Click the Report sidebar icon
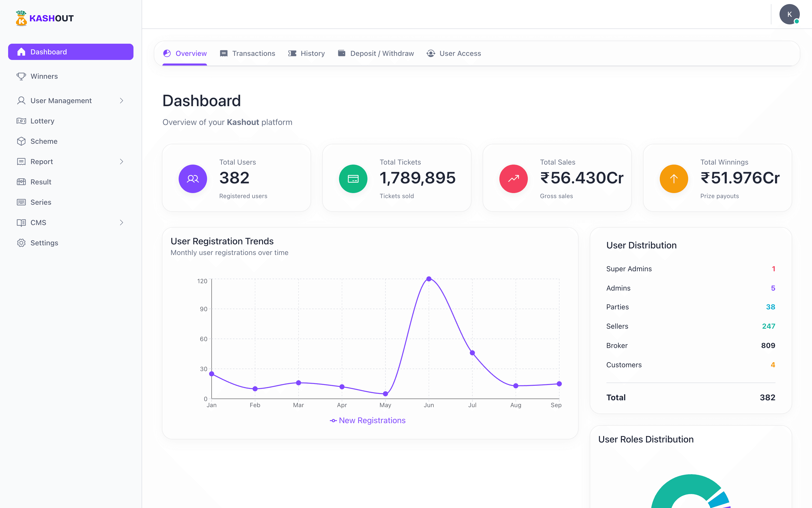Viewport: 812px width, 508px height. tap(21, 162)
